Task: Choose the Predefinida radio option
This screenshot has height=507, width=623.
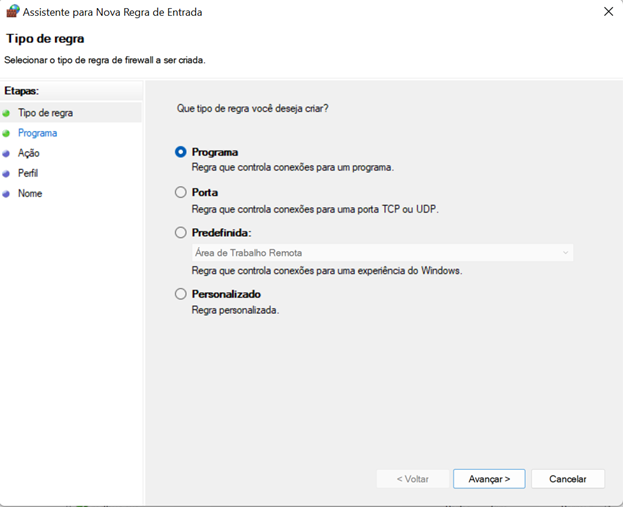Action: 181,232
